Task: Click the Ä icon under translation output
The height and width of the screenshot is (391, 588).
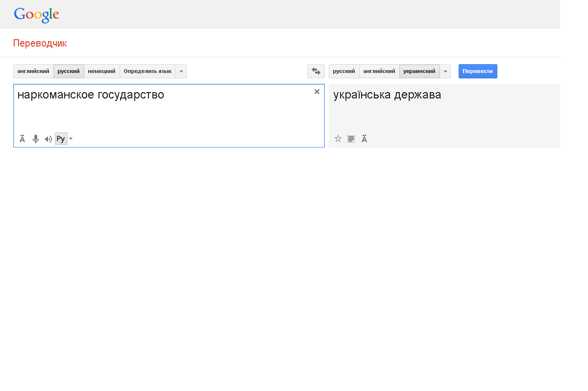Action: point(365,139)
